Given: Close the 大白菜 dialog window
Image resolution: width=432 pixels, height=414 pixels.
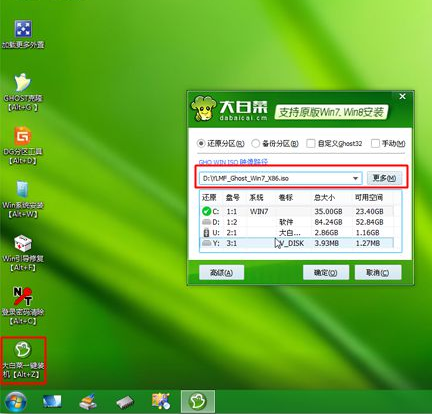Looking at the screenshot, I should [x=403, y=96].
